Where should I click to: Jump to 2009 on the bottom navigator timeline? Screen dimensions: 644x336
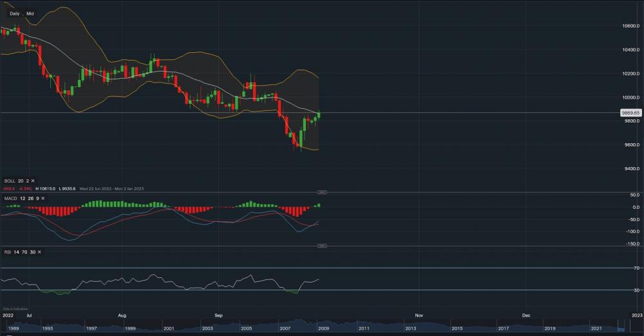[323, 329]
